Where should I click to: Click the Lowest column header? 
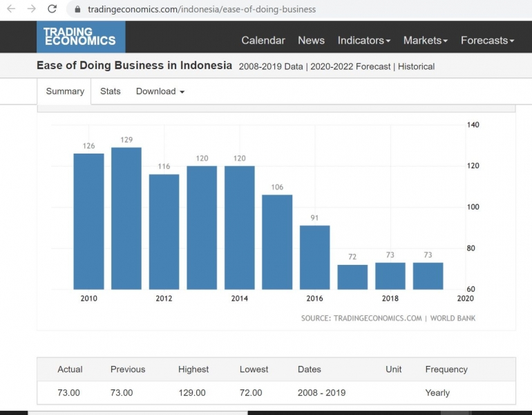254,369
